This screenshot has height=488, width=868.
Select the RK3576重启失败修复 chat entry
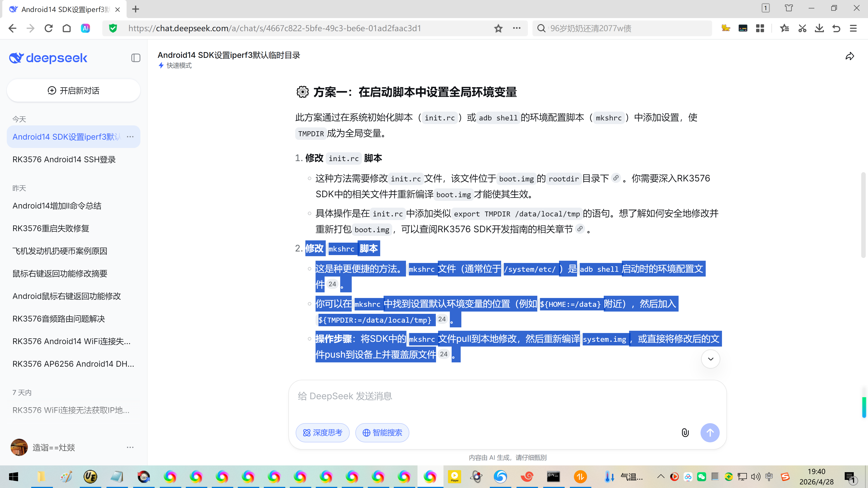(51, 228)
